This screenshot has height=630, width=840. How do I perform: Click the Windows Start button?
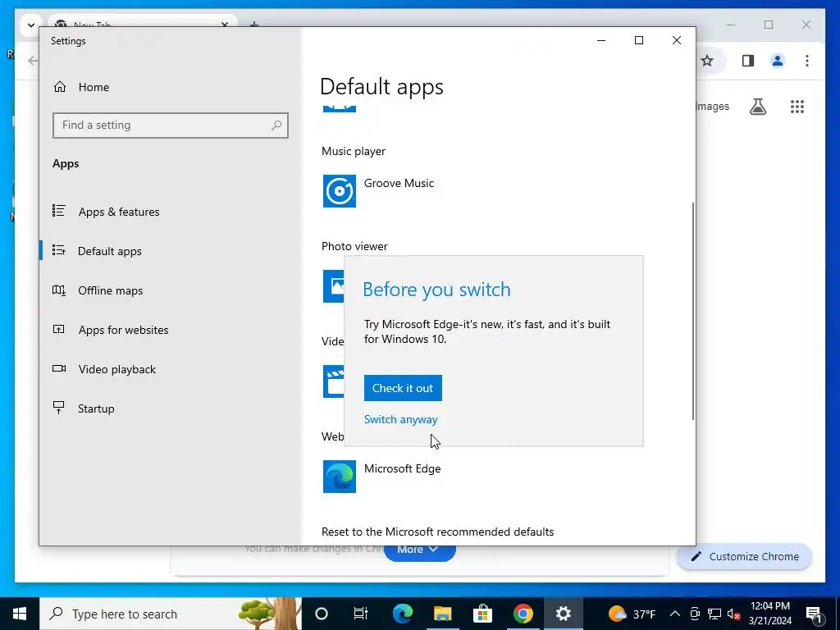pos(20,614)
